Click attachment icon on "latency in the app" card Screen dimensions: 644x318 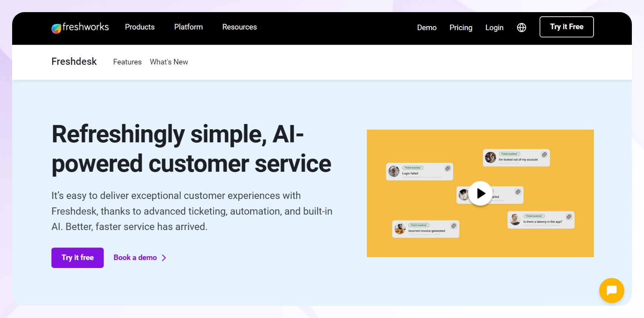[569, 217]
